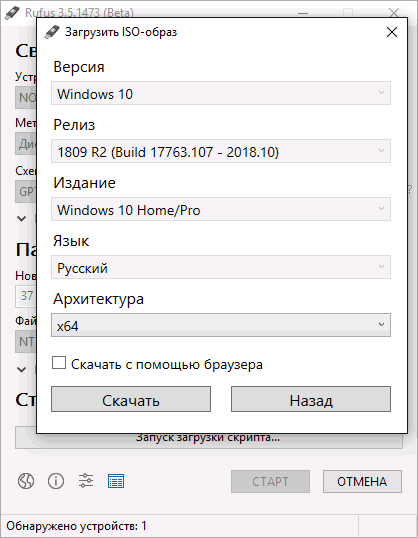Click the ОТМЕНА button in Rufus

click(362, 481)
